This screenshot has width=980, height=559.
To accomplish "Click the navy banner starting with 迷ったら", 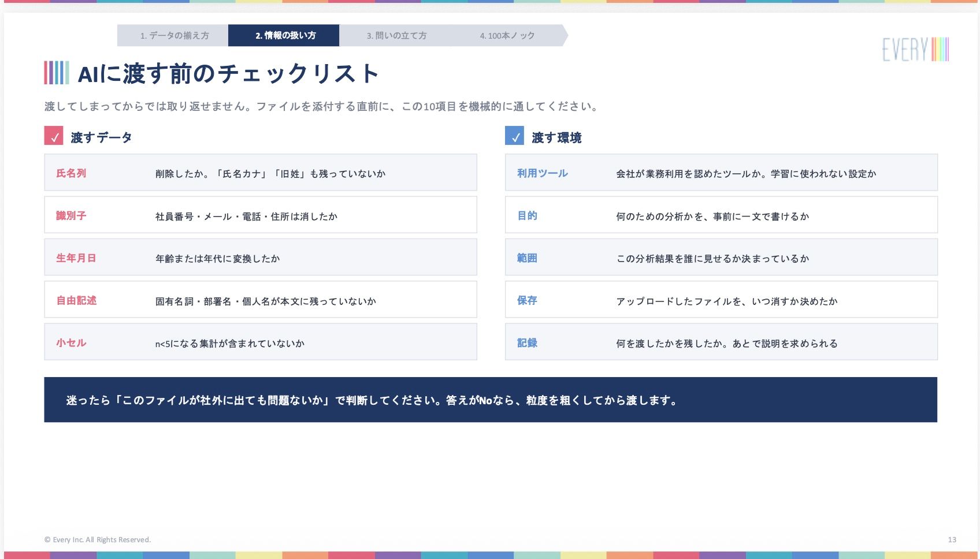I will [491, 400].
